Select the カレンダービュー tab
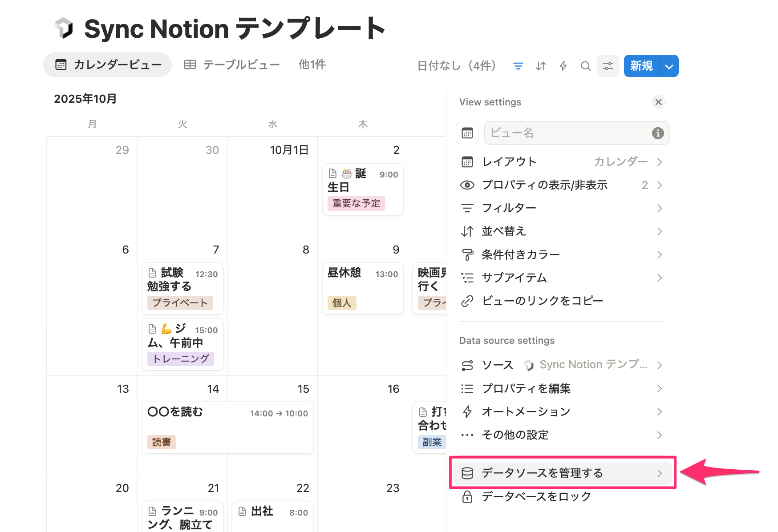778x532 pixels. (108, 65)
